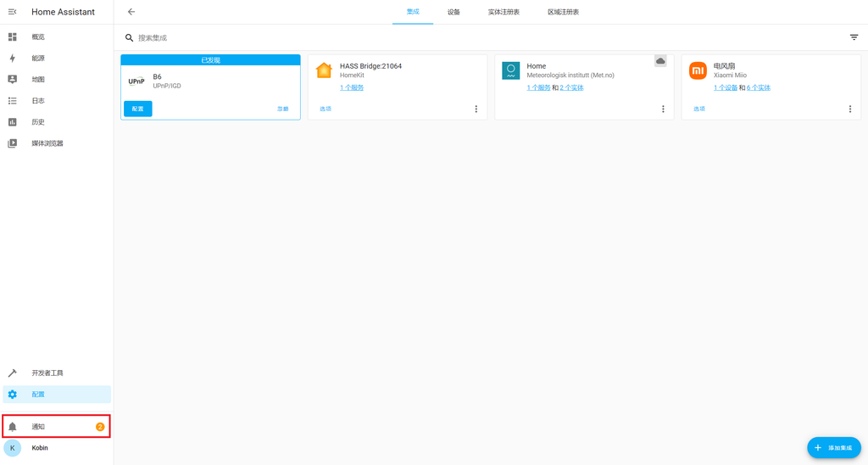This screenshot has height=465, width=868.
Task: Open the 通知 notifications bell icon
Action: [x=12, y=426]
